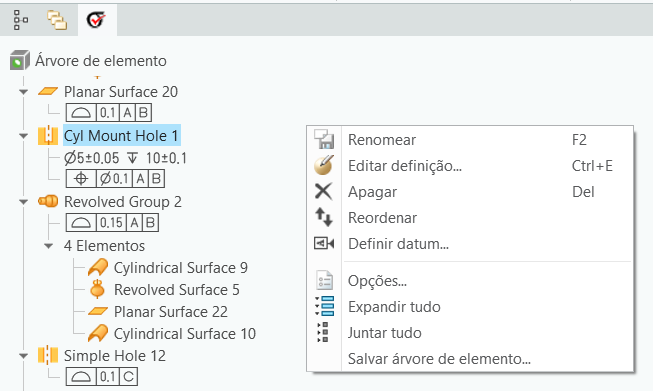Switch to the layer tree tab icon
This screenshot has width=653, height=391.
click(57, 20)
